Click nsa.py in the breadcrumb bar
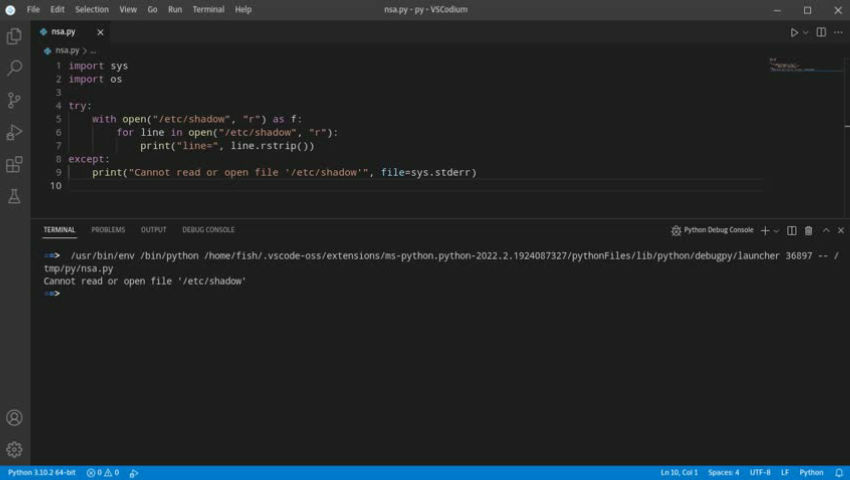 click(67, 50)
